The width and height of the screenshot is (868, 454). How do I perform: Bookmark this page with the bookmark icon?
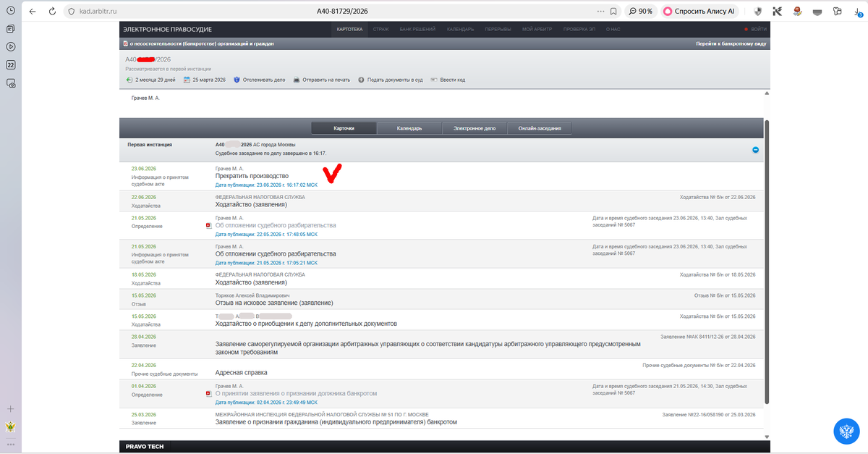pos(613,12)
